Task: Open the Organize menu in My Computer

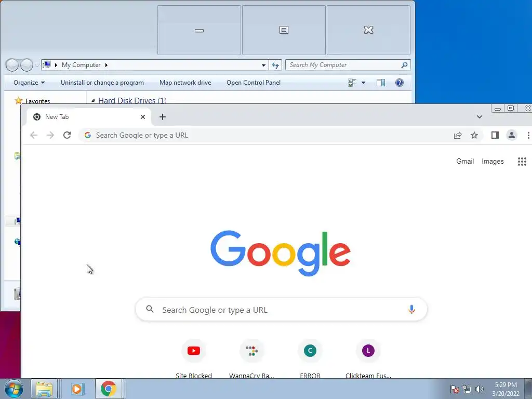Action: click(x=29, y=83)
